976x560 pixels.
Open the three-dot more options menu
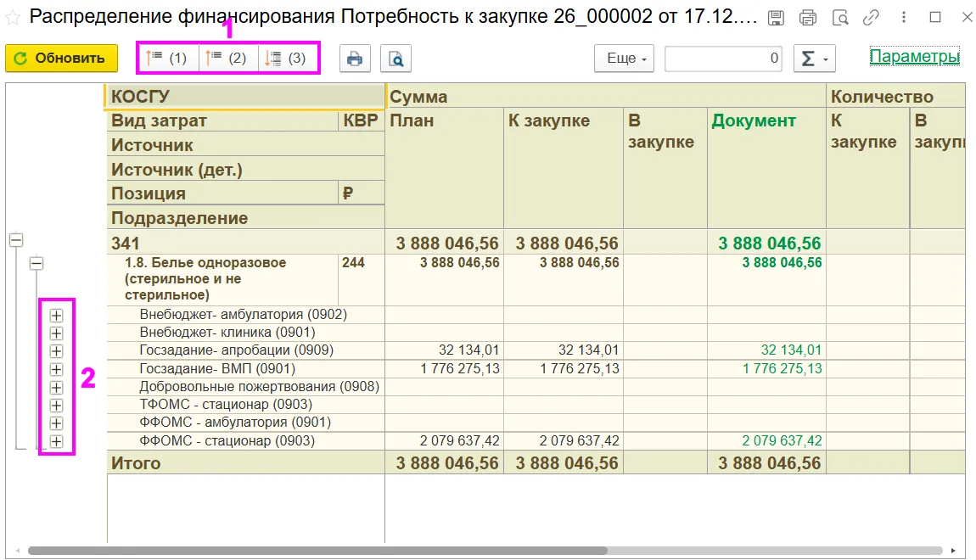click(x=903, y=18)
